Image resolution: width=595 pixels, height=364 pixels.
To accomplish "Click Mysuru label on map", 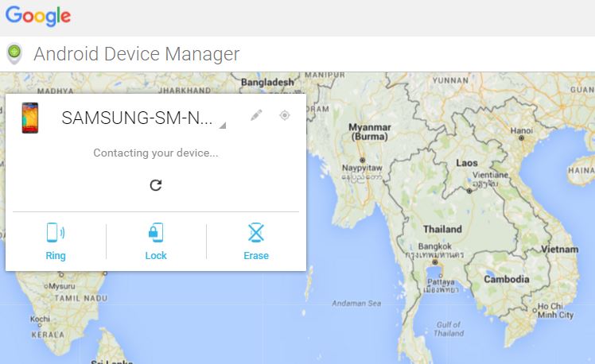I will [62, 286].
